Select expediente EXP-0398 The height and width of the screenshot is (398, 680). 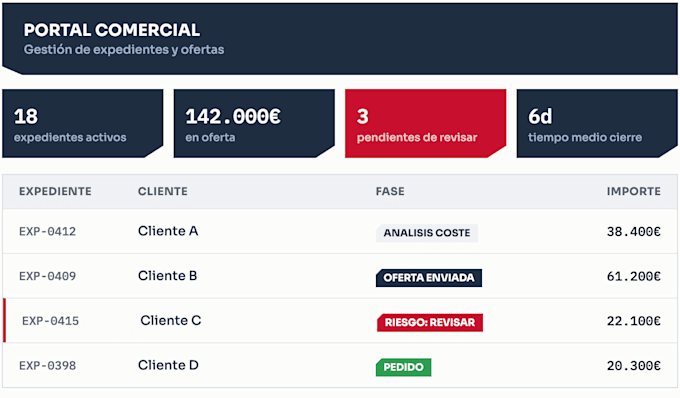(47, 365)
